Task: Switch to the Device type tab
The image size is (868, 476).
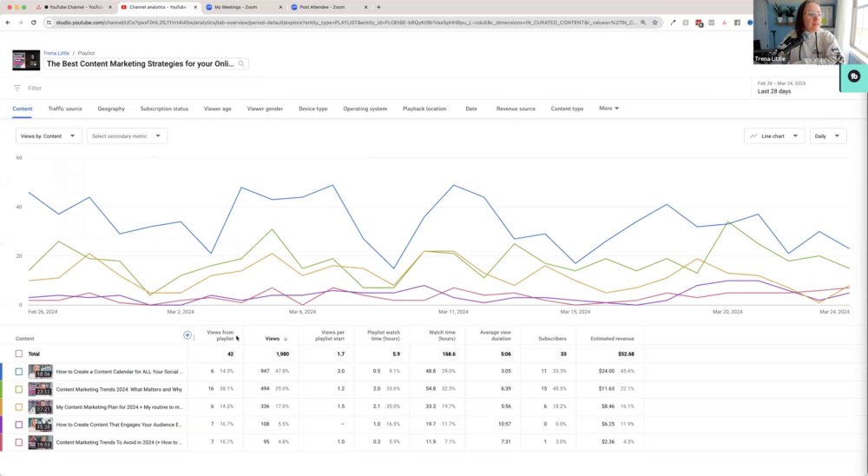Action: pyautogui.click(x=312, y=109)
